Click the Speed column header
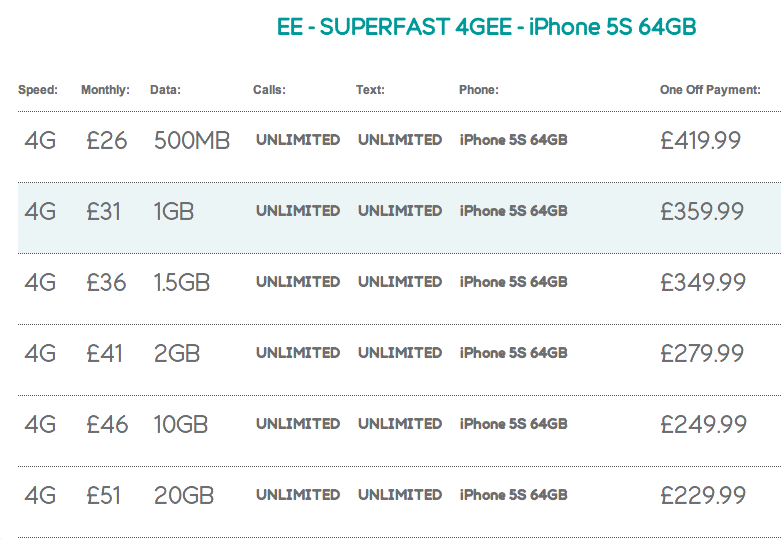781x544 pixels. [x=38, y=90]
